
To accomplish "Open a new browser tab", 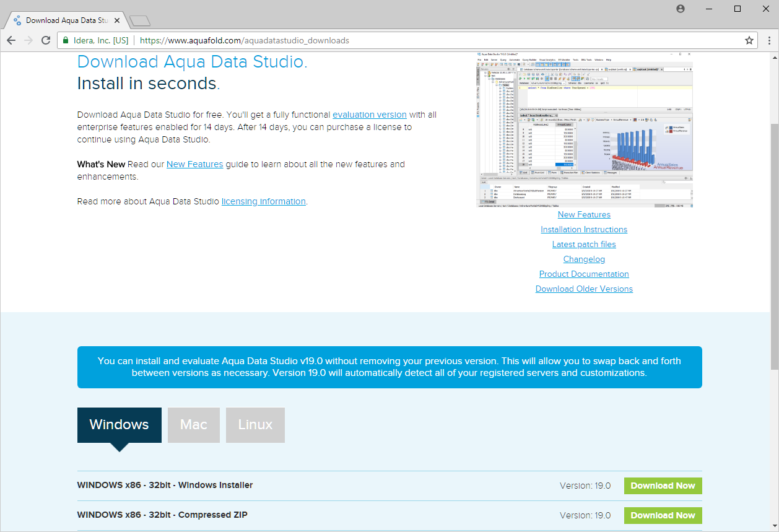I will 141,21.
